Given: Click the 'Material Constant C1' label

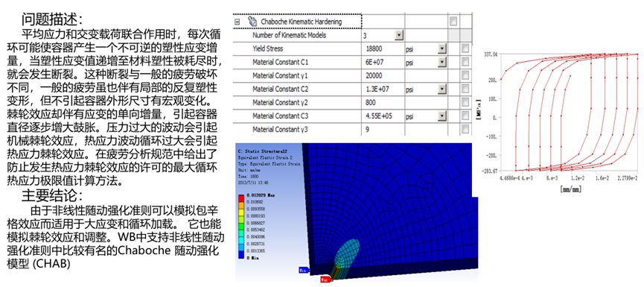Looking at the screenshot, I should point(280,63).
